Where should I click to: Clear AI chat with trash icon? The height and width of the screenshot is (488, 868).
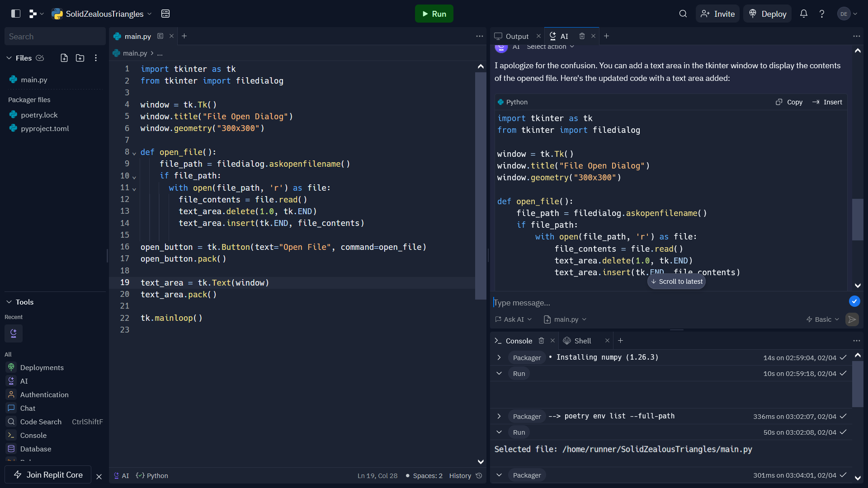pyautogui.click(x=582, y=36)
